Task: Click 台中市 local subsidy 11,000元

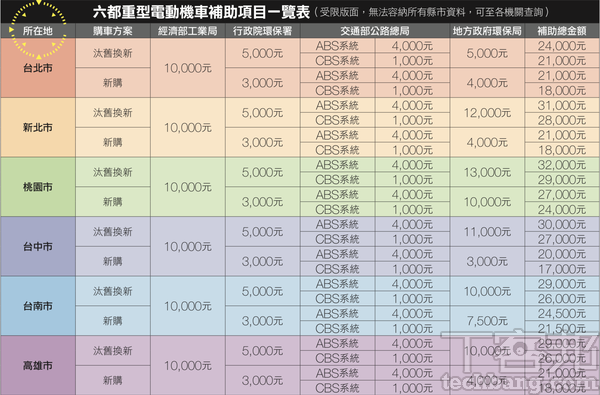Action: point(487,232)
